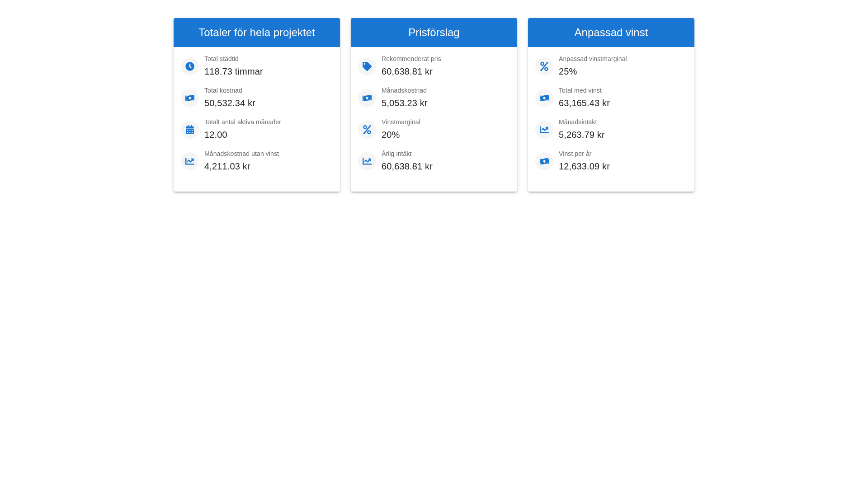The width and height of the screenshot is (868, 488).
Task: Click the percent icon beside Vinstmarginal 20%
Action: 367,130
